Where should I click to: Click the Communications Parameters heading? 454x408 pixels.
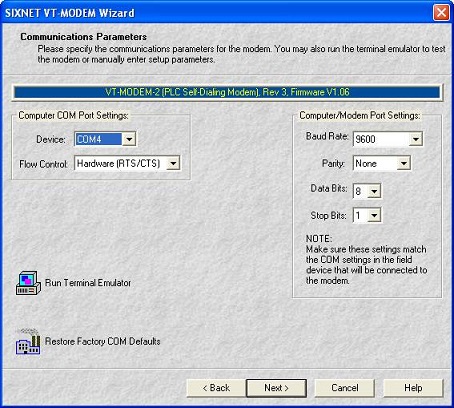click(84, 37)
